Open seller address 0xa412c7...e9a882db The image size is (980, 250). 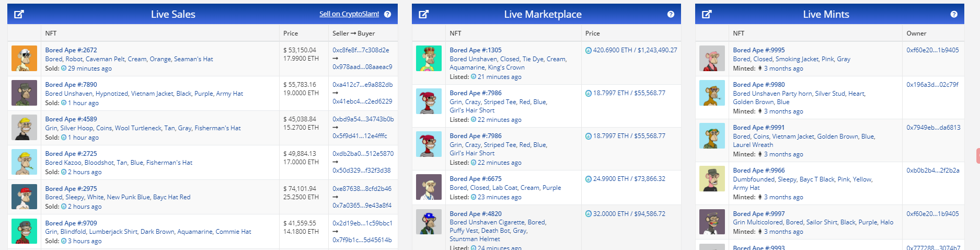coord(362,85)
